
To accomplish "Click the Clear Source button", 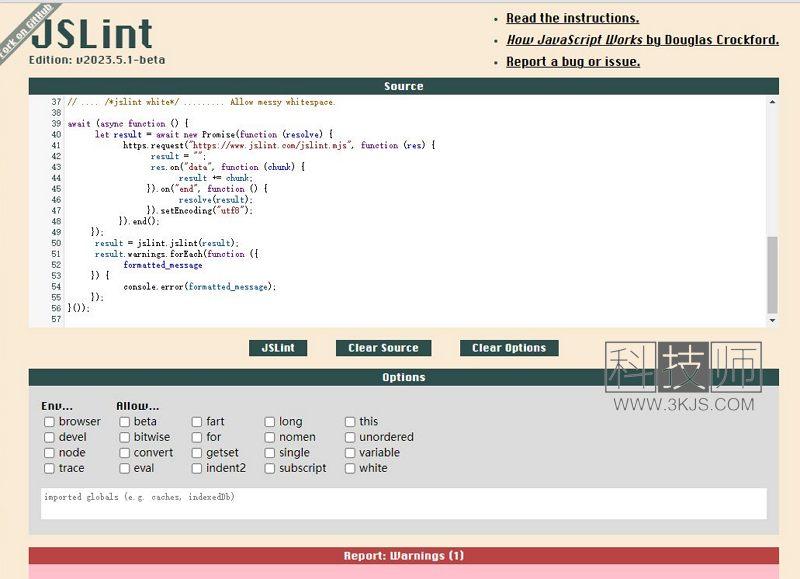I will point(383,348).
